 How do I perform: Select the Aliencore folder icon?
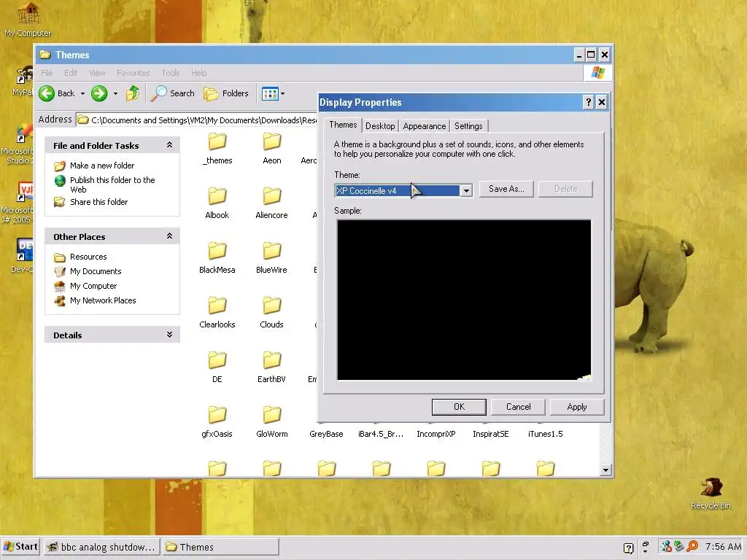tap(272, 196)
